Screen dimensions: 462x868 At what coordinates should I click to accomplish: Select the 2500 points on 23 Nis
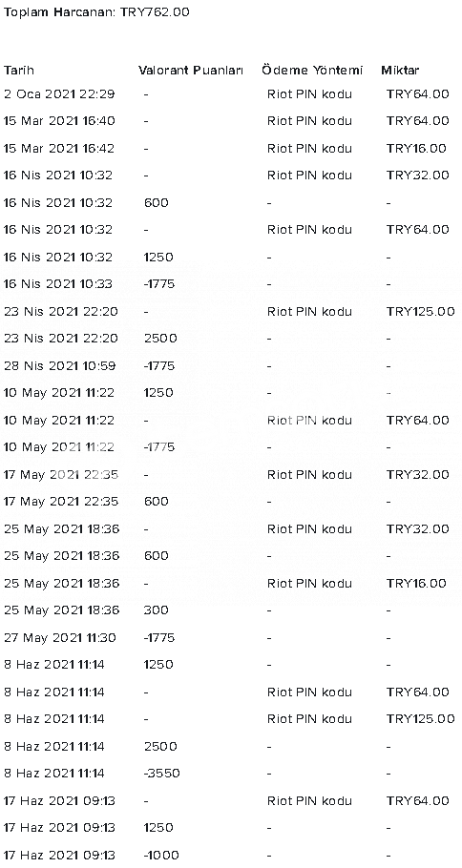click(160, 339)
